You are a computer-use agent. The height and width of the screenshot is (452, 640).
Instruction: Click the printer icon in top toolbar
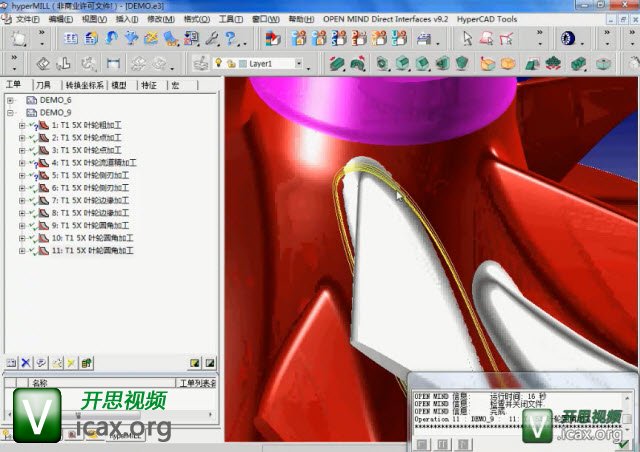424,39
